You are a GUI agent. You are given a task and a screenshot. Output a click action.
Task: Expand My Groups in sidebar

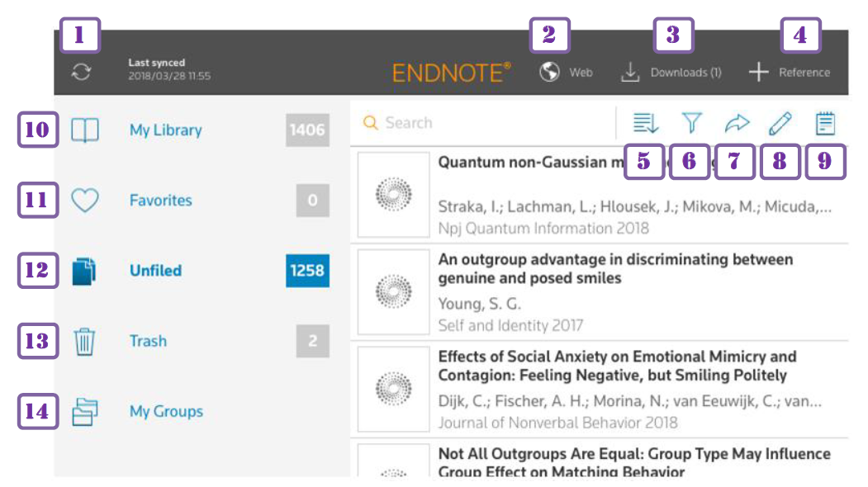point(166,411)
